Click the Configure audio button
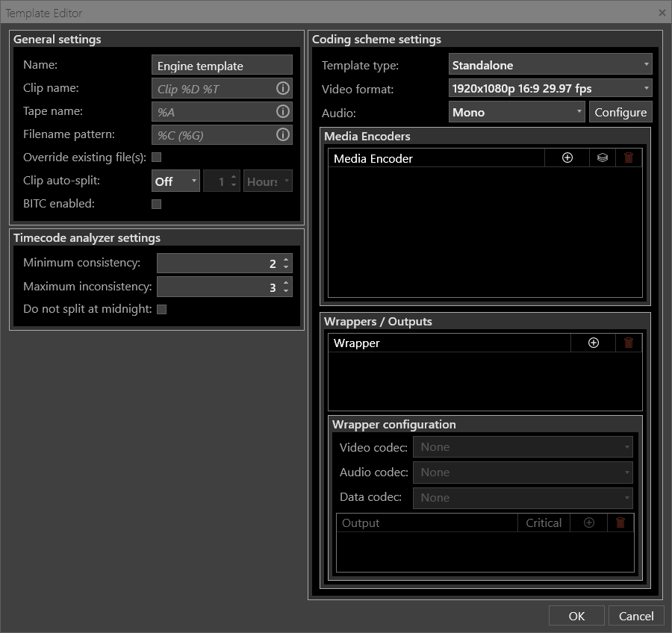 (620, 112)
